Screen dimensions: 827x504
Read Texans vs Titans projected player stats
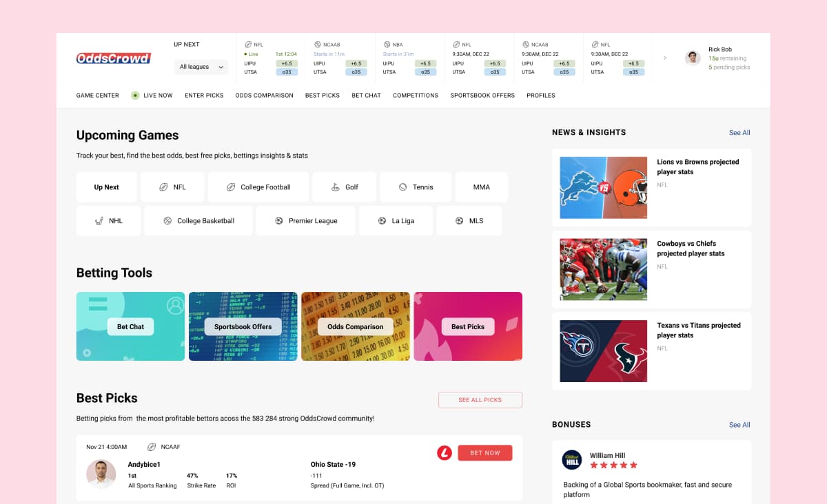pyautogui.click(x=699, y=330)
